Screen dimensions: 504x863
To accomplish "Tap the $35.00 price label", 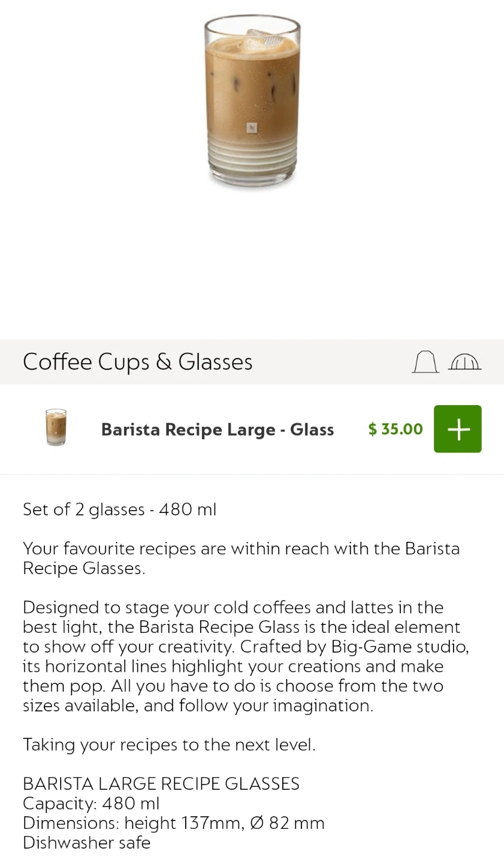I will (395, 429).
